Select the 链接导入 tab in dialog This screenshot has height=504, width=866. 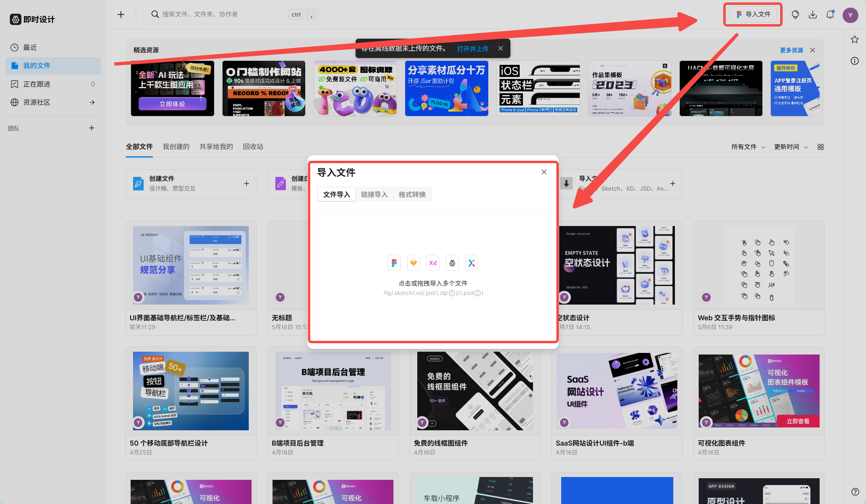[374, 195]
